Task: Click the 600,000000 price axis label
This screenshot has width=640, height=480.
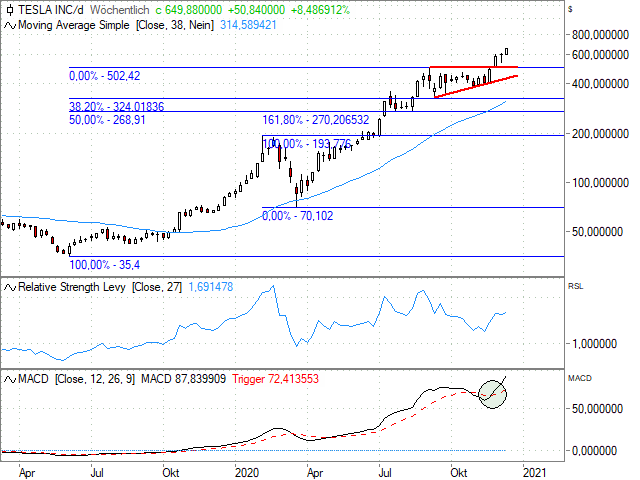Action: tap(600, 55)
